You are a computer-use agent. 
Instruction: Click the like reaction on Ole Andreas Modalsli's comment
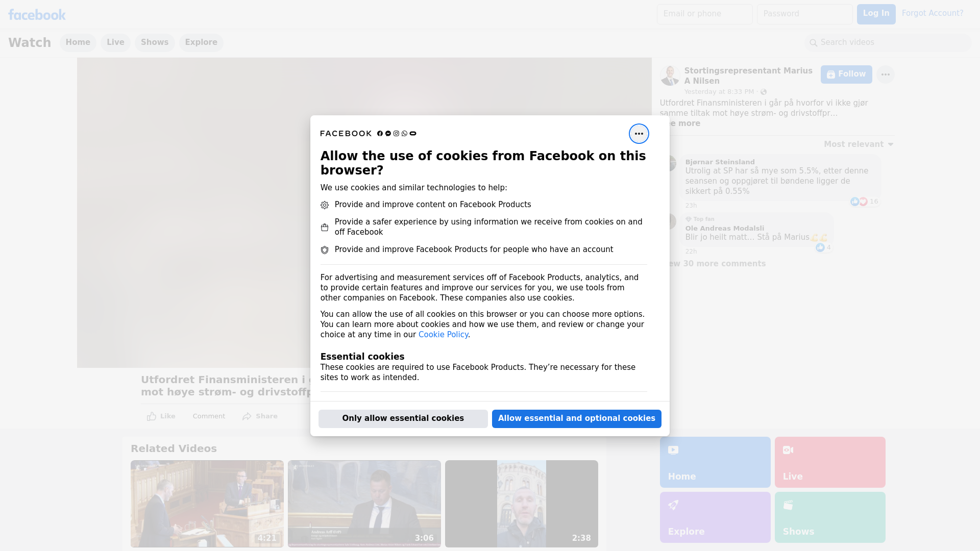pos(820,247)
